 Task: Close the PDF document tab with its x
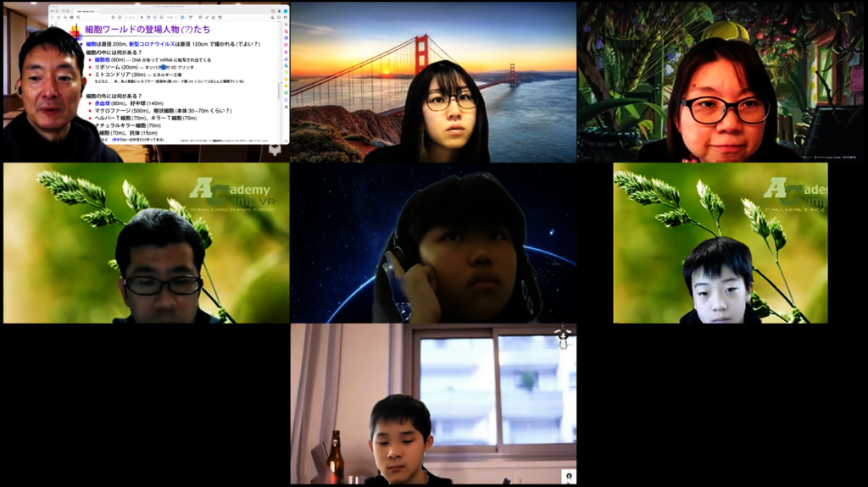(x=98, y=11)
